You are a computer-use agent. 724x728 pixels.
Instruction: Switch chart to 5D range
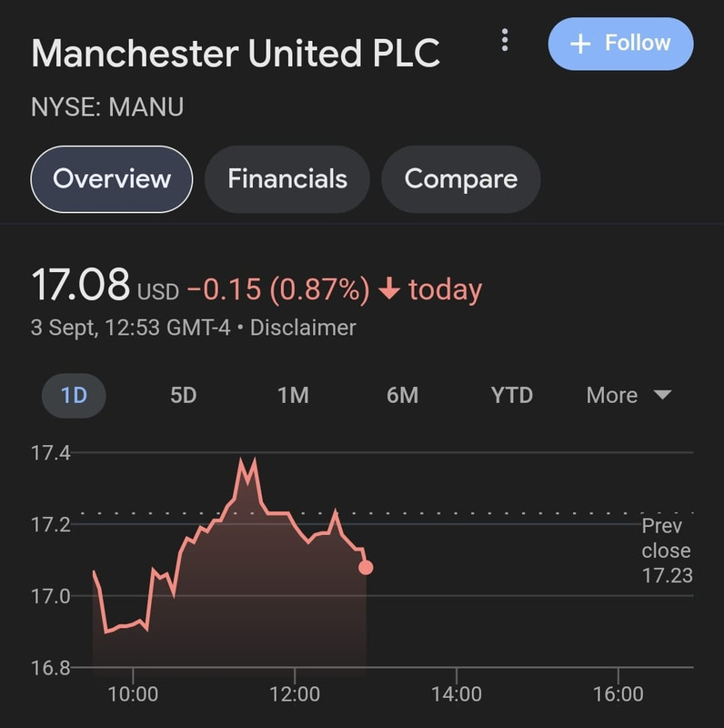click(184, 395)
